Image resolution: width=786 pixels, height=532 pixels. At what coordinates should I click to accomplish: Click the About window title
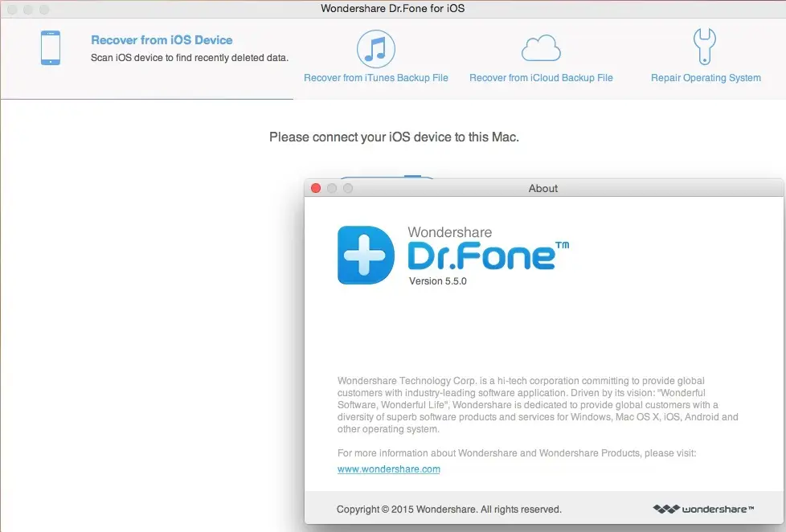click(542, 188)
